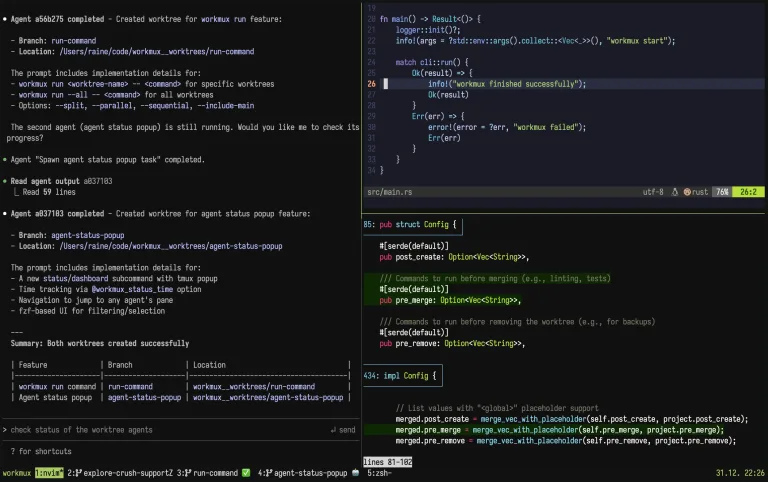768x482 pixels.
Task: Open the agent-status-popup worktree path link
Action: (170, 246)
